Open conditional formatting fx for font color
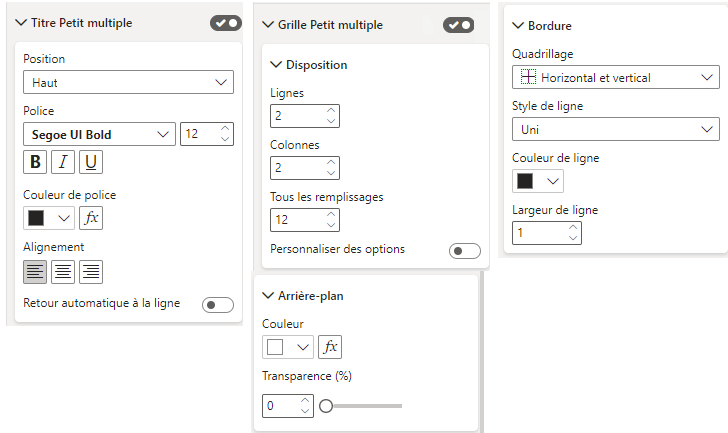 pos(91,218)
